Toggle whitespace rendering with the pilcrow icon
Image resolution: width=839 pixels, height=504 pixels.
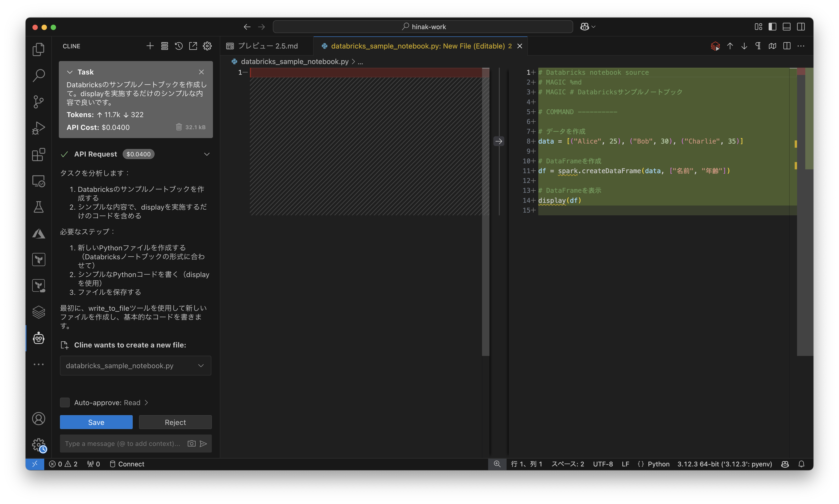[x=758, y=46]
